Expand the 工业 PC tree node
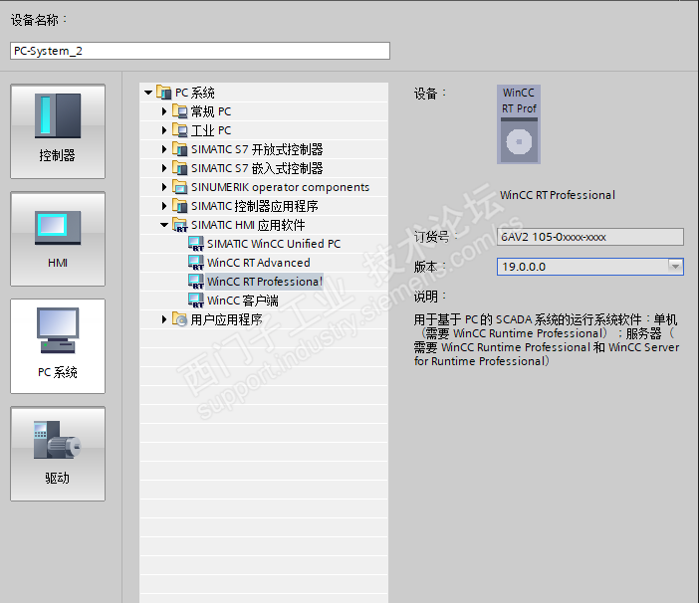700x603 pixels. coord(164,130)
